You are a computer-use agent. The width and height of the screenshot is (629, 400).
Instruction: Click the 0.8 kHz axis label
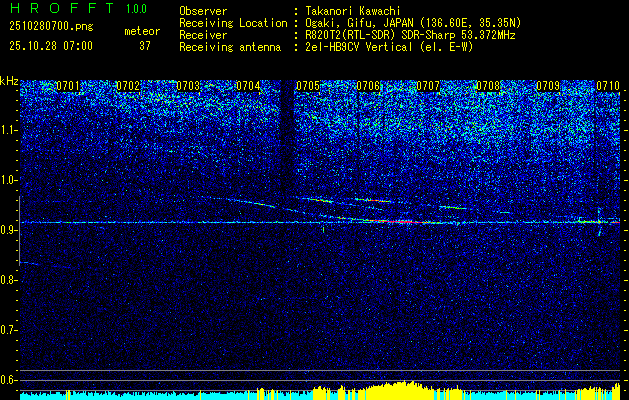click(8, 280)
